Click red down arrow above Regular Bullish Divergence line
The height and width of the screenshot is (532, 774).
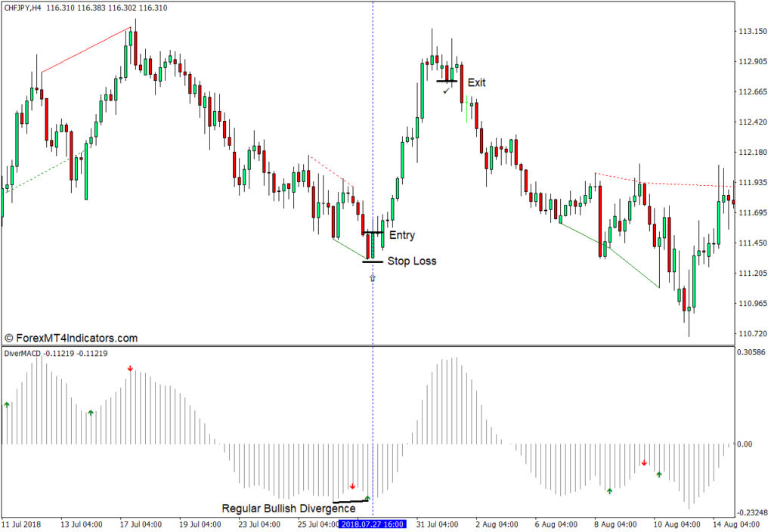352,486
